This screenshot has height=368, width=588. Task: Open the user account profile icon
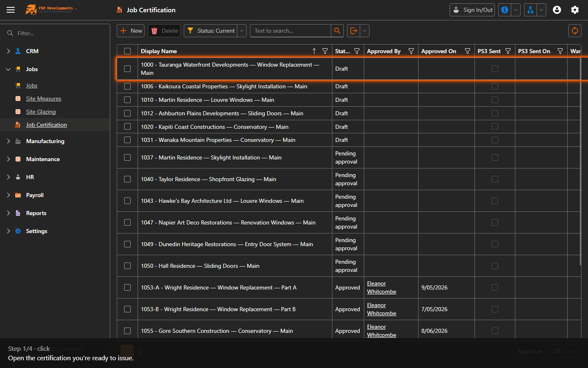(557, 10)
